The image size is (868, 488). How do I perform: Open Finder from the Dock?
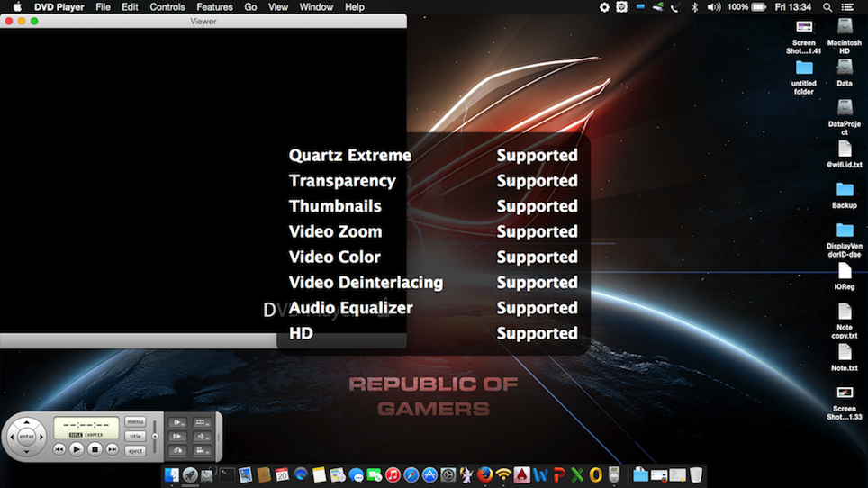172,474
